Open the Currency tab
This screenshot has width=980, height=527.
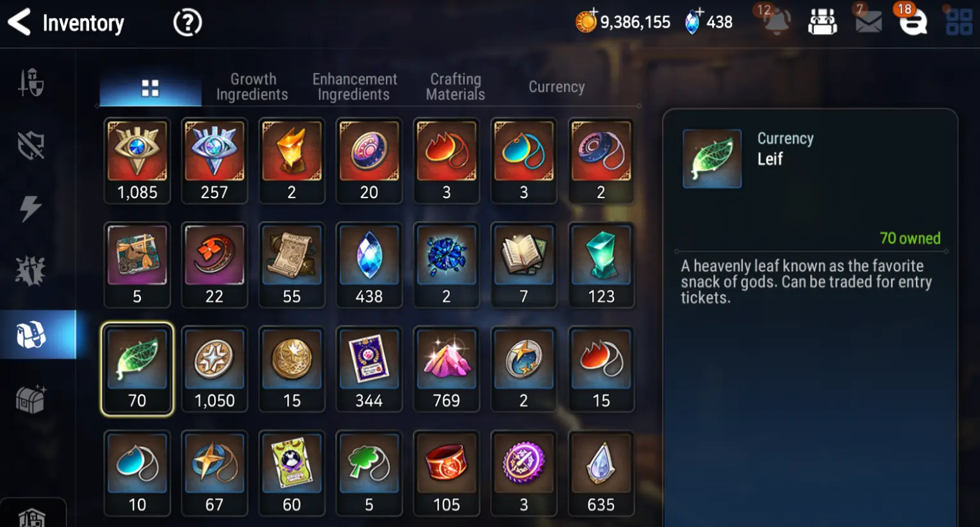point(556,87)
